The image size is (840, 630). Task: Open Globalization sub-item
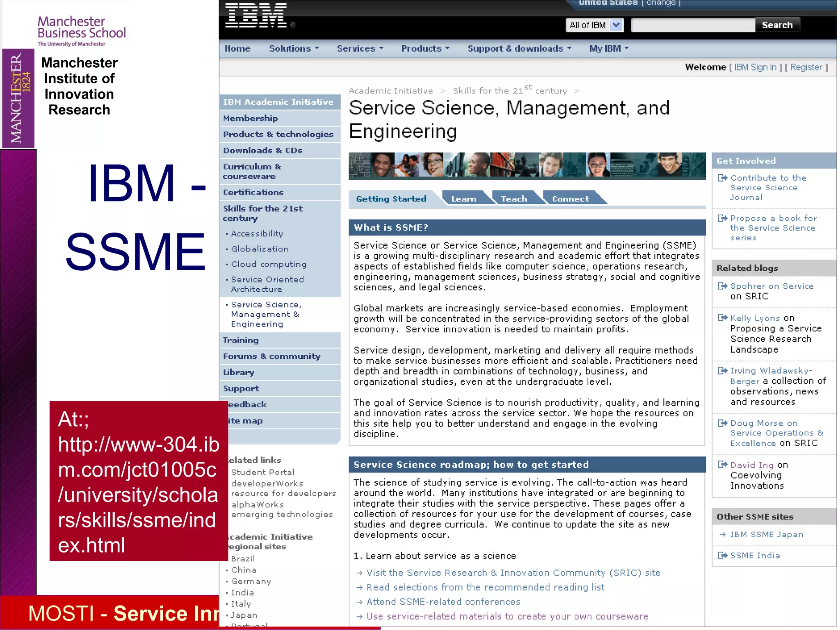pos(260,249)
